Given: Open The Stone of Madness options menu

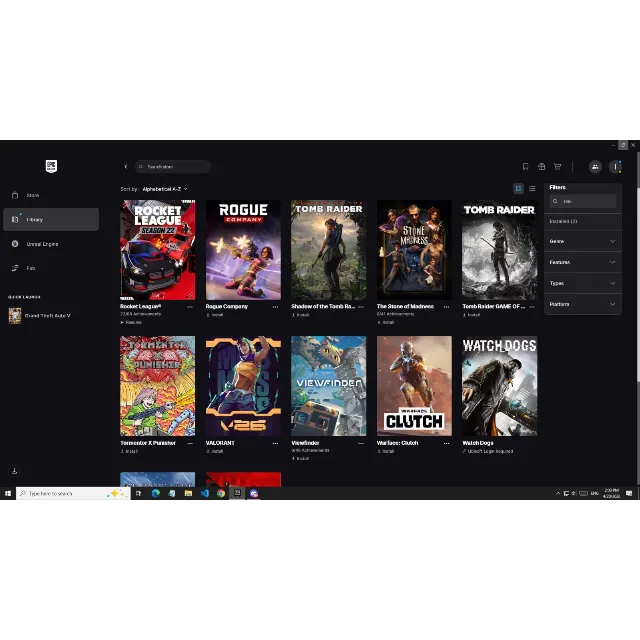Looking at the screenshot, I should (447, 307).
